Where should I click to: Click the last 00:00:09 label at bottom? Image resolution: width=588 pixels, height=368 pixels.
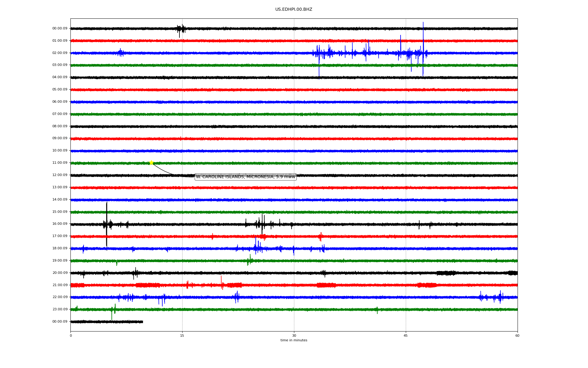[60, 322]
